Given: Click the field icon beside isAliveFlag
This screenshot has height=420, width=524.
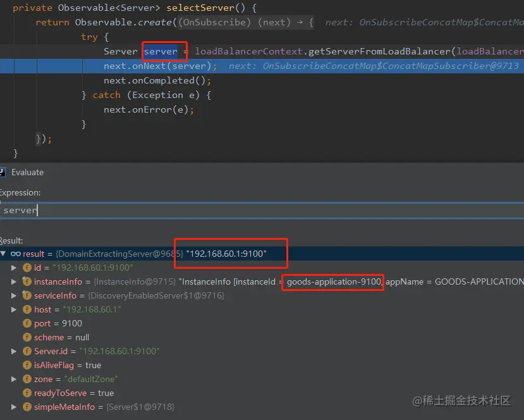Looking at the screenshot, I should coord(27,365).
